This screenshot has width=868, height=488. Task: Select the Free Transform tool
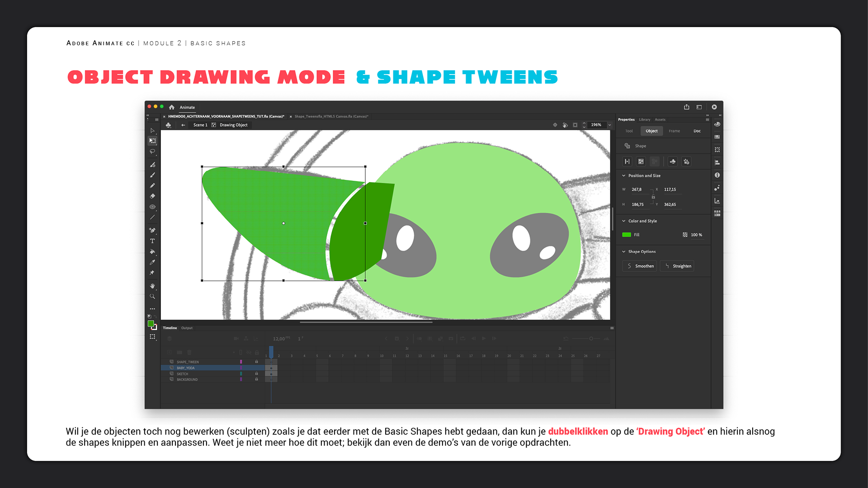click(x=152, y=141)
